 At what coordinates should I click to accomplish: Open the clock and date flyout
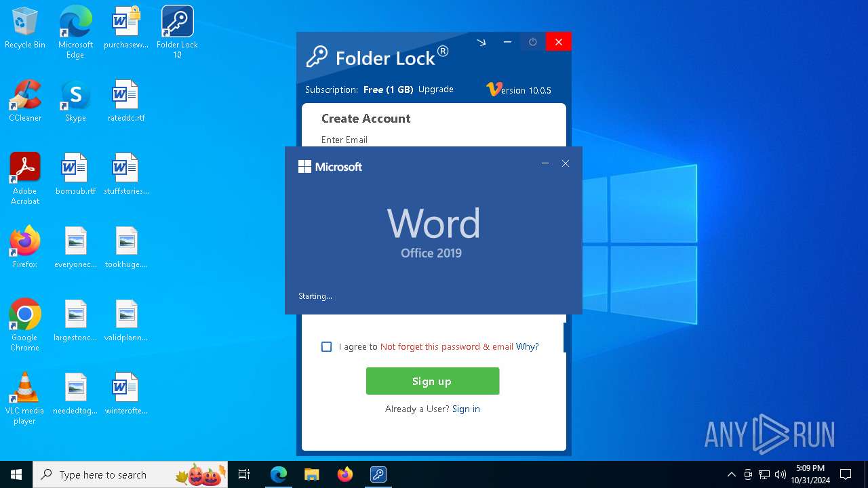click(810, 474)
